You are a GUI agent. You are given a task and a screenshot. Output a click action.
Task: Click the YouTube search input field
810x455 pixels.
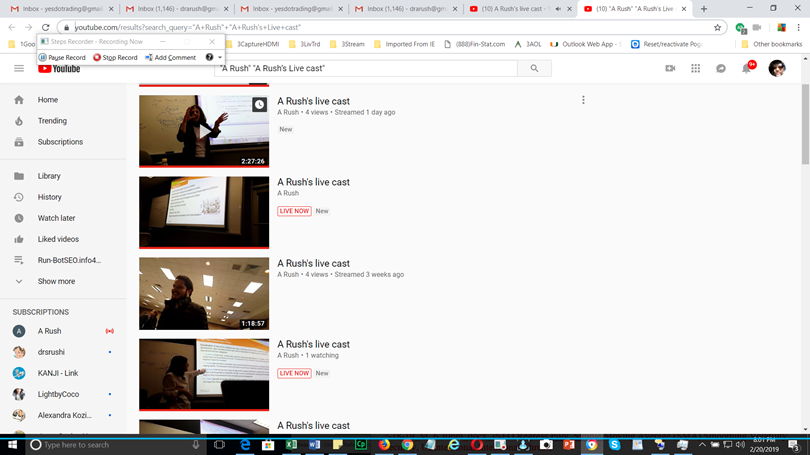[366, 68]
